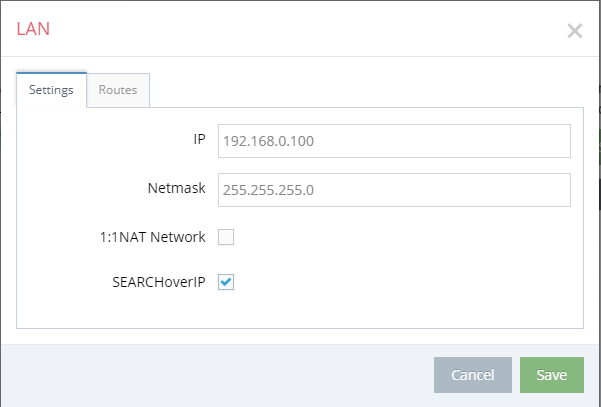Click the SEARCHoverIP label text
Viewport: 601px width, 407px height.
[159, 282]
